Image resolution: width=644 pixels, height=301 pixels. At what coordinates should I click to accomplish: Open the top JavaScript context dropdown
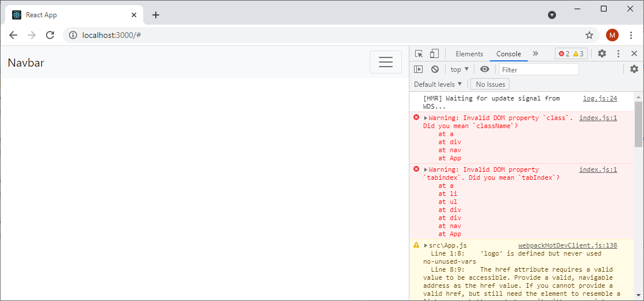coord(459,70)
